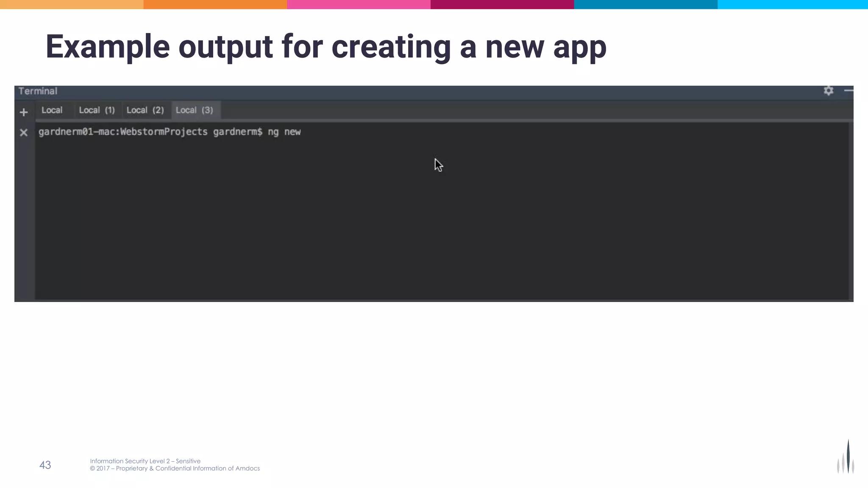
Task: Click on the 'ng new' command text
Action: 284,132
